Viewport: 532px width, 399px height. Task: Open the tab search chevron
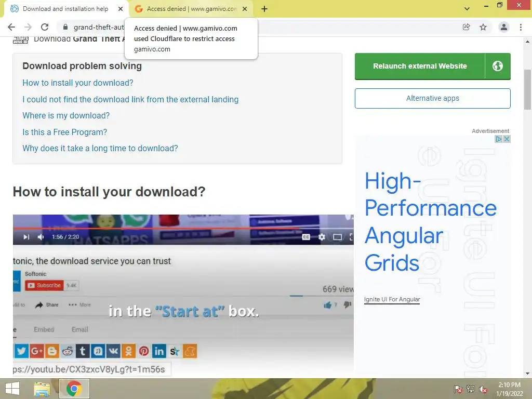click(467, 9)
